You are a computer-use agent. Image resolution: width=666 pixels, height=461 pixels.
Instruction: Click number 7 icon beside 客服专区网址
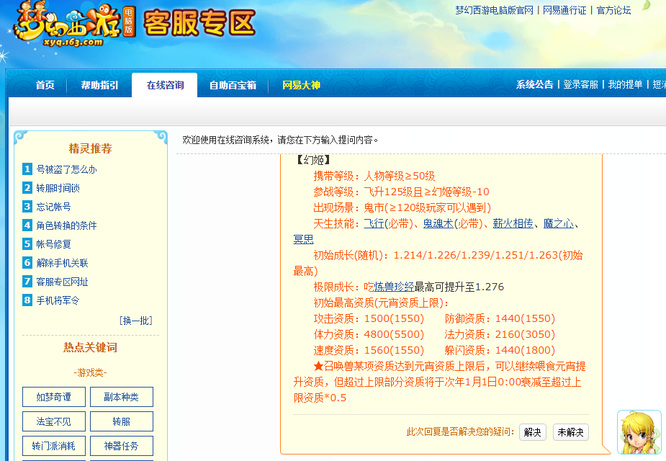27,281
